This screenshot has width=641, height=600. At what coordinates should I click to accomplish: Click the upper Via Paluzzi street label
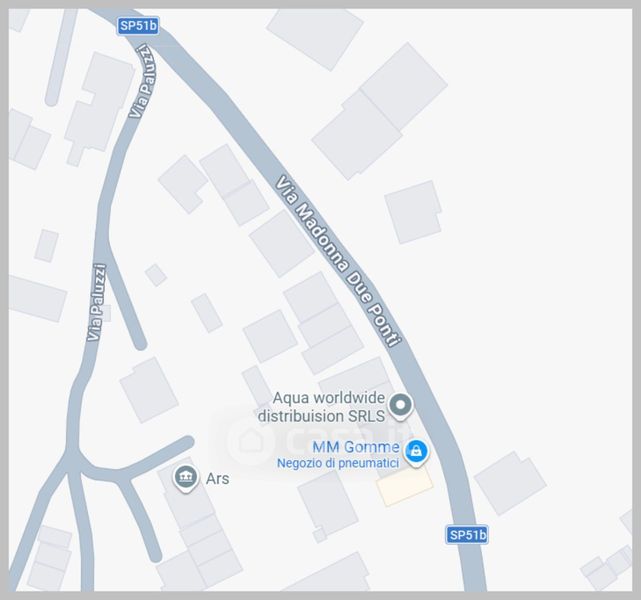(x=143, y=82)
